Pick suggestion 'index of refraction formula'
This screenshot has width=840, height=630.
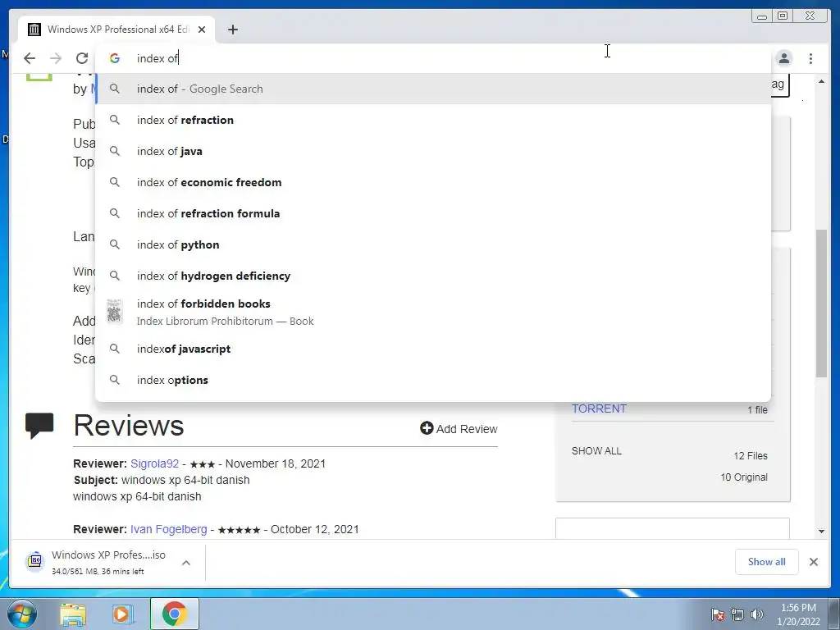click(x=433, y=213)
